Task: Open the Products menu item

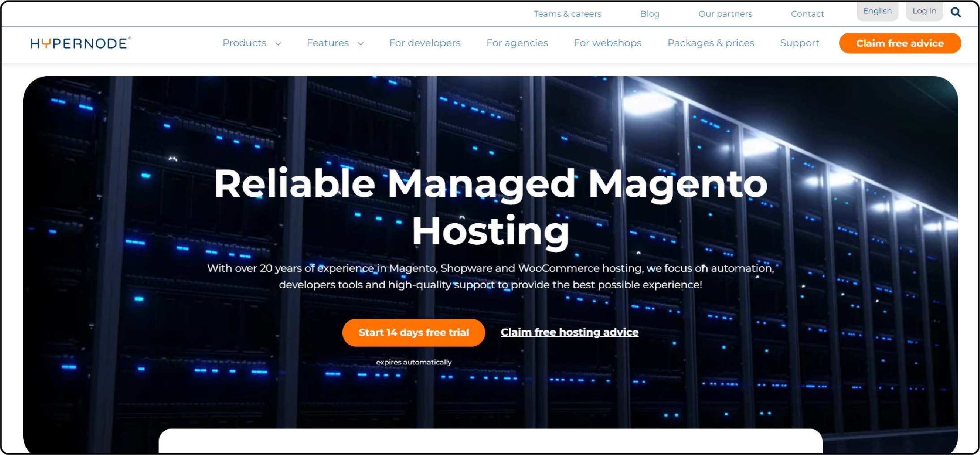Action: [245, 43]
